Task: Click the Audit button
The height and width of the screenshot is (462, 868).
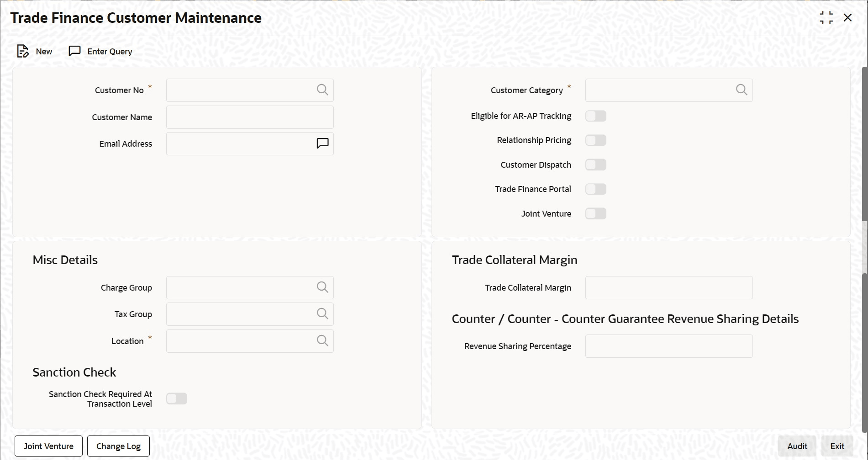Action: click(797, 446)
